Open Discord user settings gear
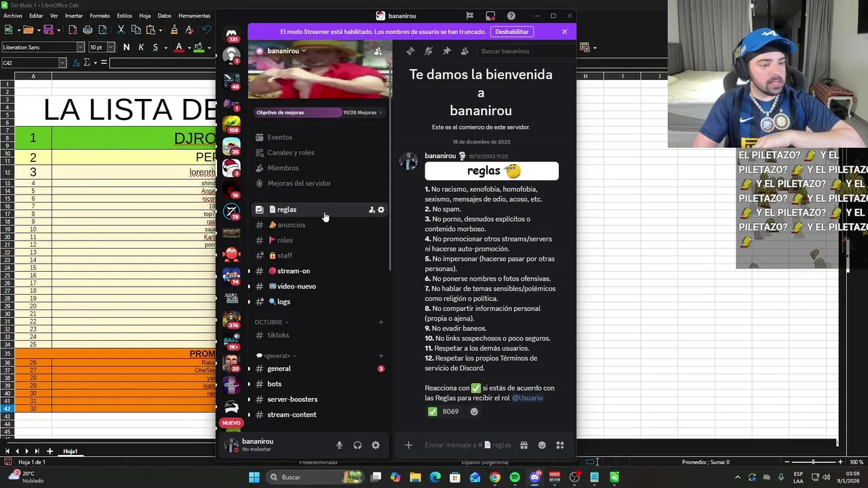Screen dimensions: 868x488 click(376, 445)
